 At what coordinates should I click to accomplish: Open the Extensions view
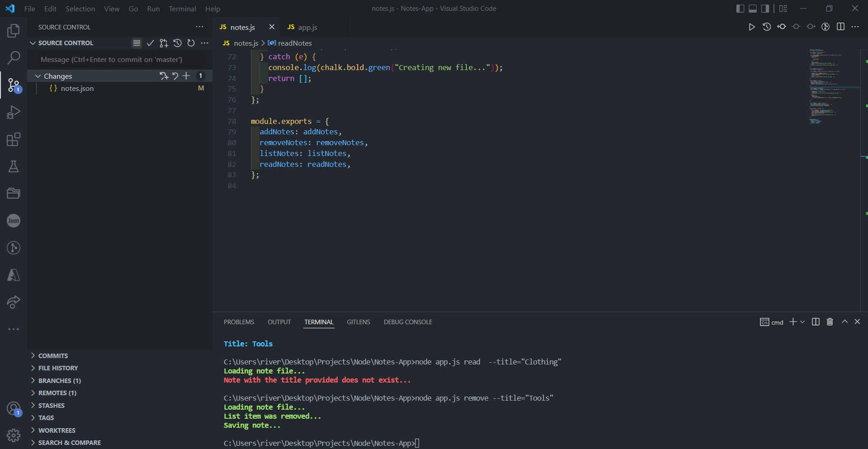pyautogui.click(x=14, y=139)
